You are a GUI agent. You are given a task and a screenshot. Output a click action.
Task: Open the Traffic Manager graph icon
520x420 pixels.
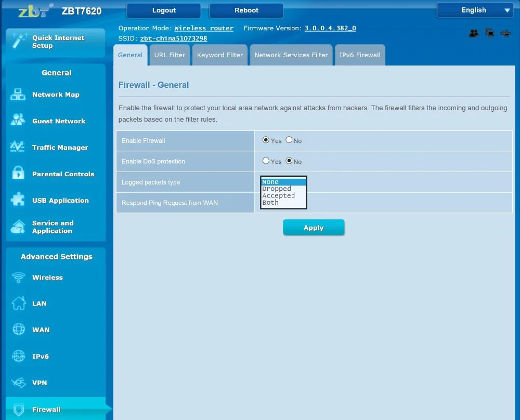pos(18,146)
